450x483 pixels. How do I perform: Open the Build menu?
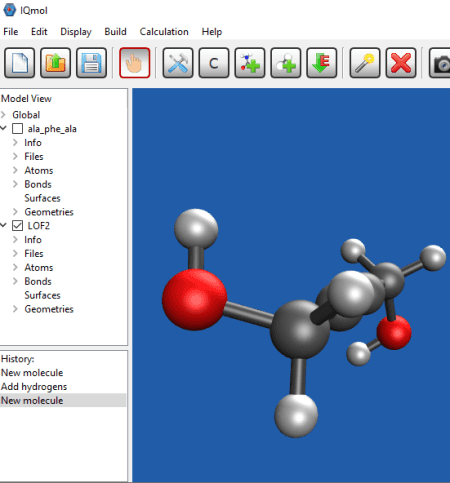(115, 32)
